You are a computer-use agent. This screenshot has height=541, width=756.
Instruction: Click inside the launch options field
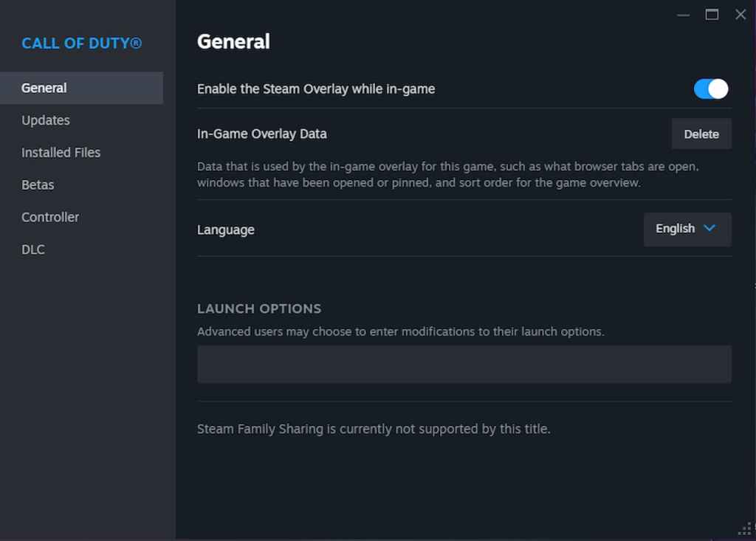(x=464, y=364)
